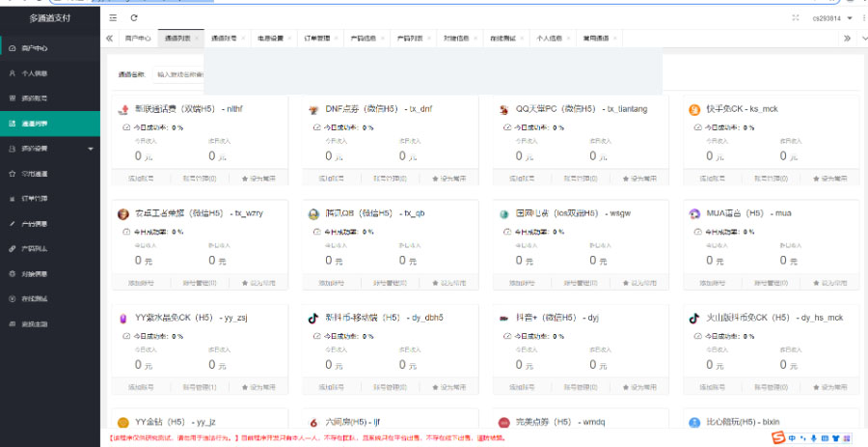
Task: Click the refresh icon in top bar
Action: pos(134,17)
